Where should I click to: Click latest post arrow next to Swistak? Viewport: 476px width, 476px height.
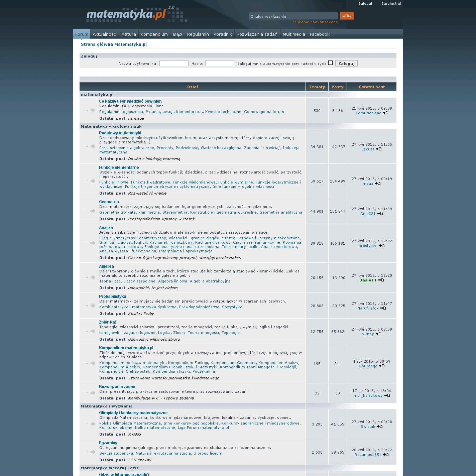tap(380, 427)
